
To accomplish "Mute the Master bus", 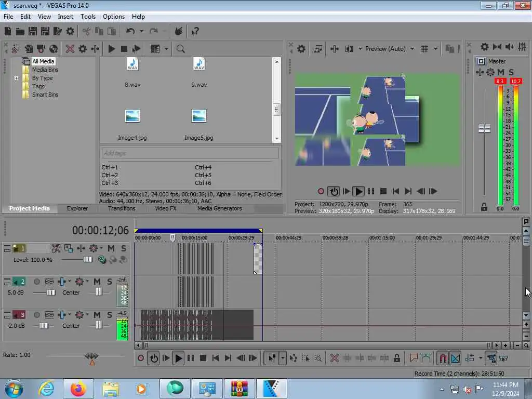I will [x=500, y=72].
